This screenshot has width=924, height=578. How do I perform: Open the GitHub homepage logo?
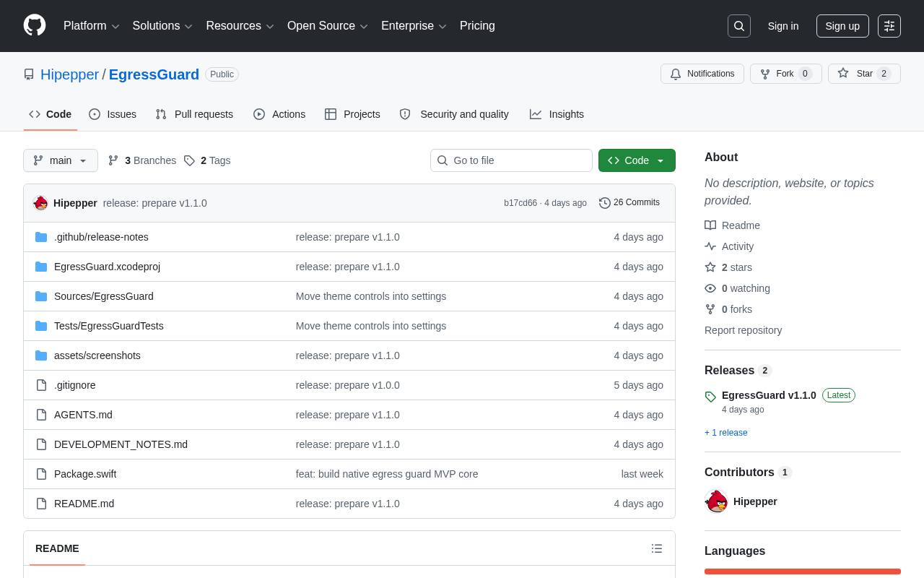click(35, 26)
